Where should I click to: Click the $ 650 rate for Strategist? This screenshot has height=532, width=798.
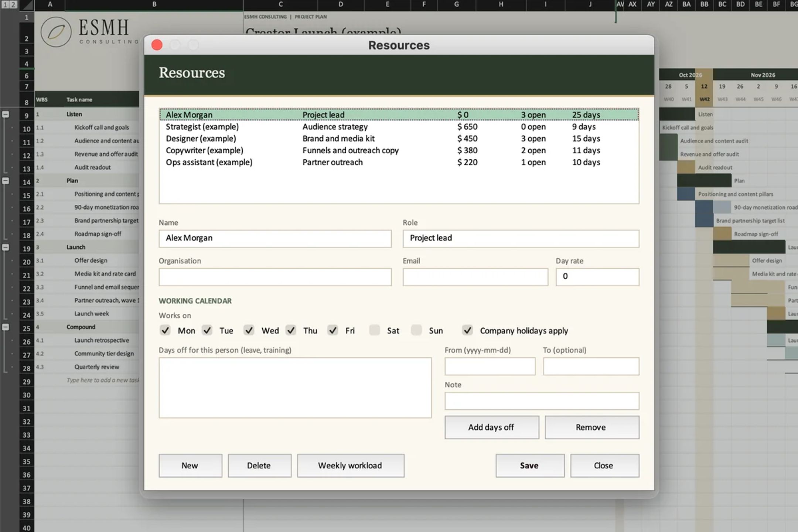coord(467,127)
